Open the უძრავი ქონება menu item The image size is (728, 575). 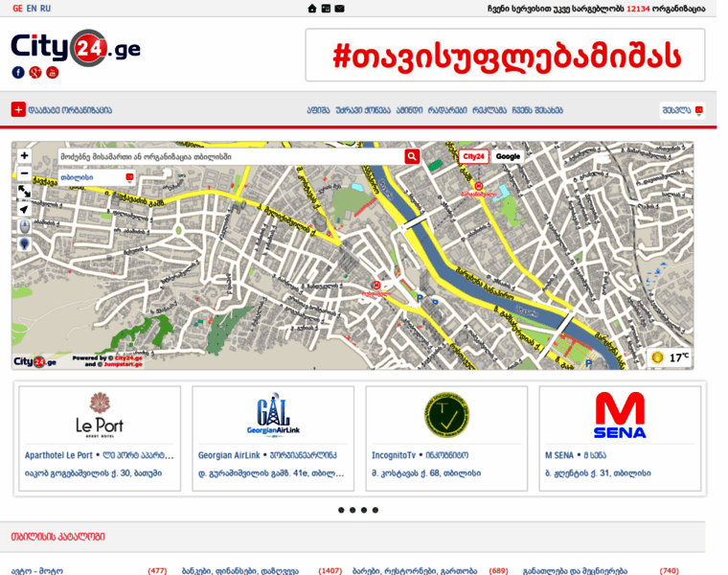[363, 110]
